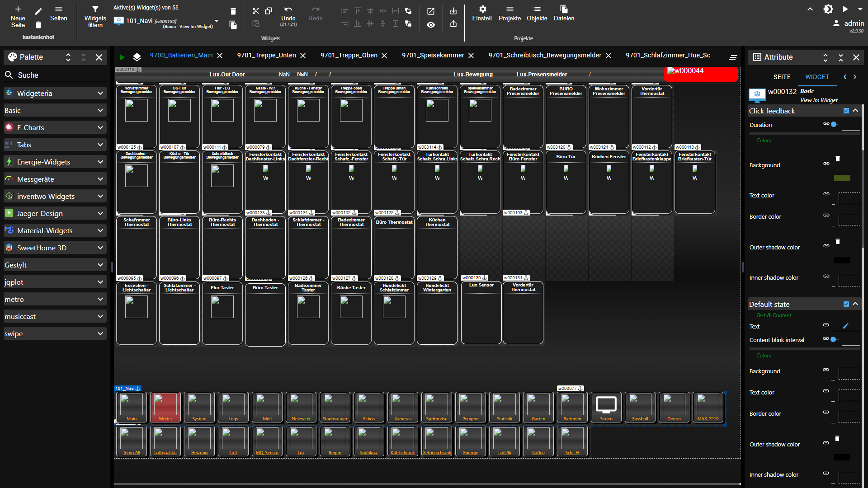Click the copy widgets icon next to scissors
The width and height of the screenshot is (868, 488).
point(269,11)
